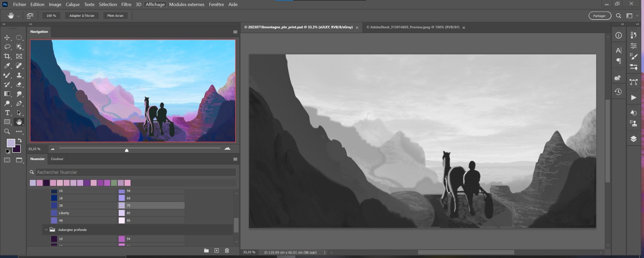This screenshot has width=644, height=258.
Task: Toggle Quick Mask mode
Action: [x=7, y=160]
